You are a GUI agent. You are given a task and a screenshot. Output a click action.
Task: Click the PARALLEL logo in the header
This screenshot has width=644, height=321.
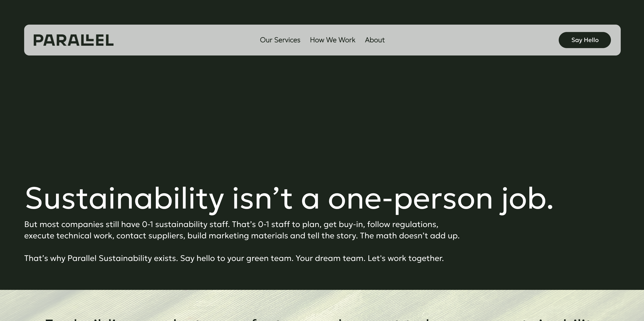click(x=73, y=40)
